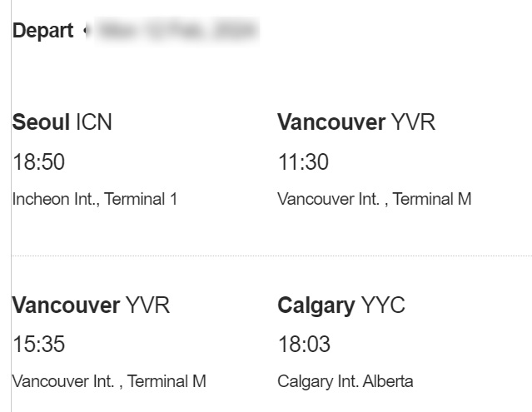
Task: Select the Vancouver YVR second-leg departure heading
Action: coord(91,305)
